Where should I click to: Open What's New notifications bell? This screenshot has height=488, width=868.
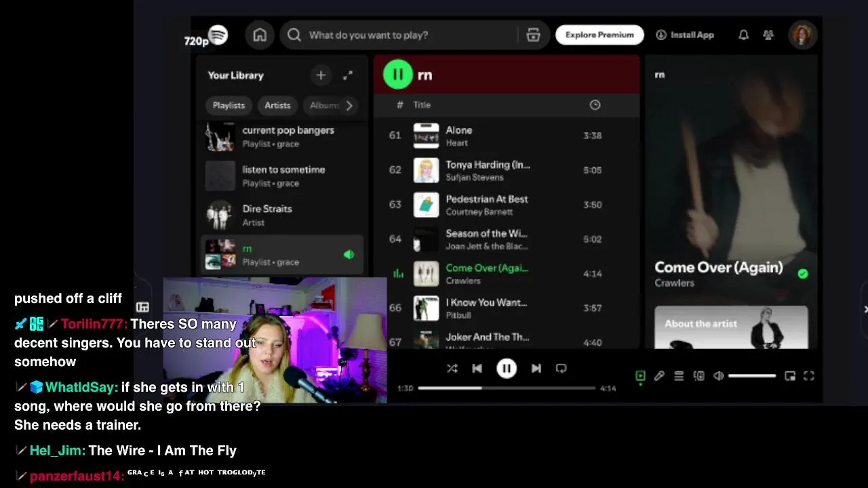[743, 35]
